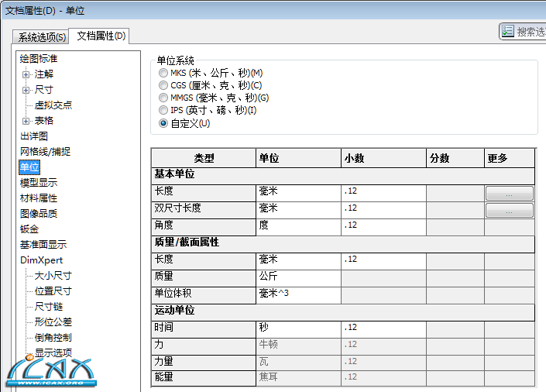Click decimal cell .12 for 角度
This screenshot has height=392, width=546.
[383, 227]
